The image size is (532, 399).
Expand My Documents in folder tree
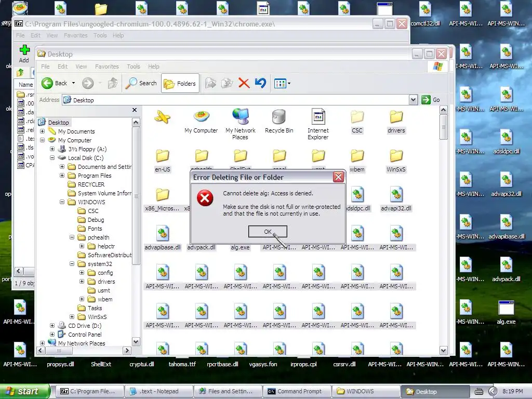(x=43, y=131)
